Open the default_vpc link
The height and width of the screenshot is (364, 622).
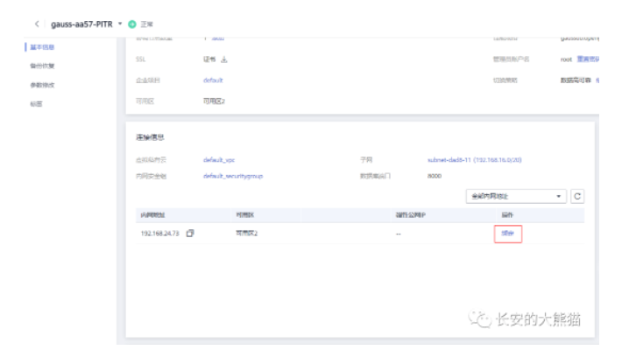[219, 160]
